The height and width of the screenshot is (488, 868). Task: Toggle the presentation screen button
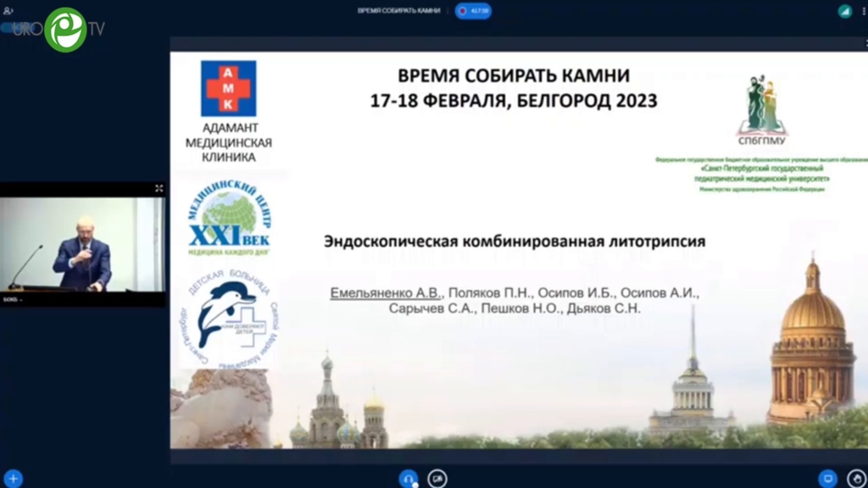point(827,479)
